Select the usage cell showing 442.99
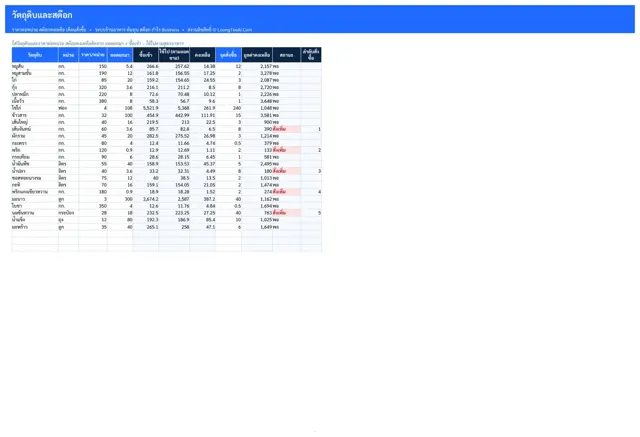Viewport: 640px width, 437px height. (174, 115)
